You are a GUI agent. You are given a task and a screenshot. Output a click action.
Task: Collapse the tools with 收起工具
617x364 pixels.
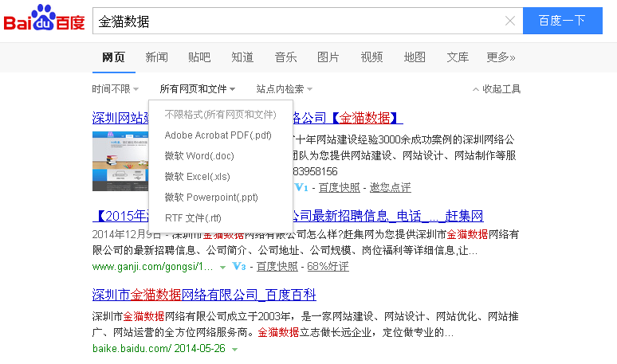pyautogui.click(x=497, y=89)
